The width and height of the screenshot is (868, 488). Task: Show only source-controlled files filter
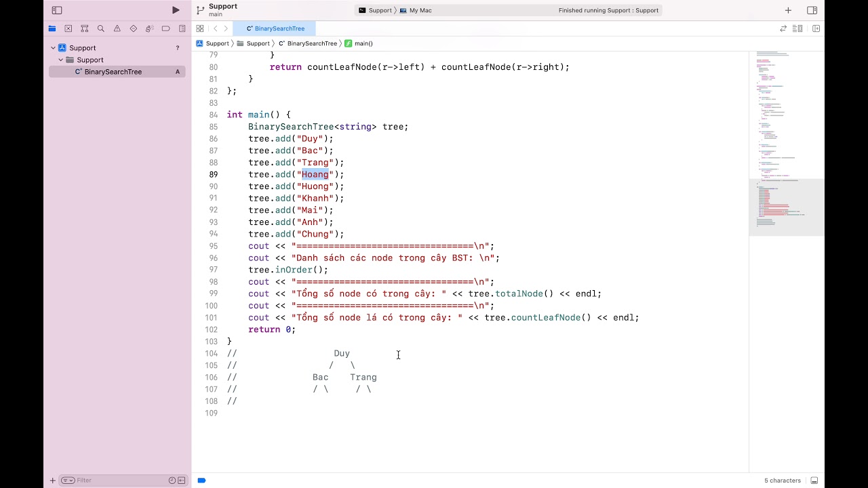pos(181,481)
